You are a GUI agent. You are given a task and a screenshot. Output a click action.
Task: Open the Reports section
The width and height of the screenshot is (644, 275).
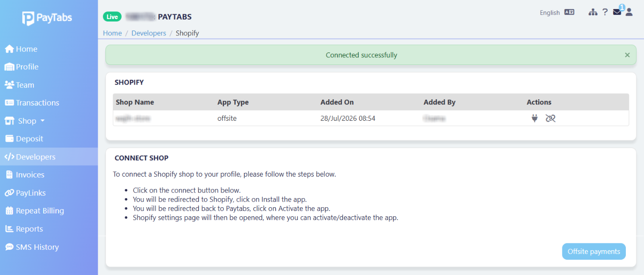[49, 229]
